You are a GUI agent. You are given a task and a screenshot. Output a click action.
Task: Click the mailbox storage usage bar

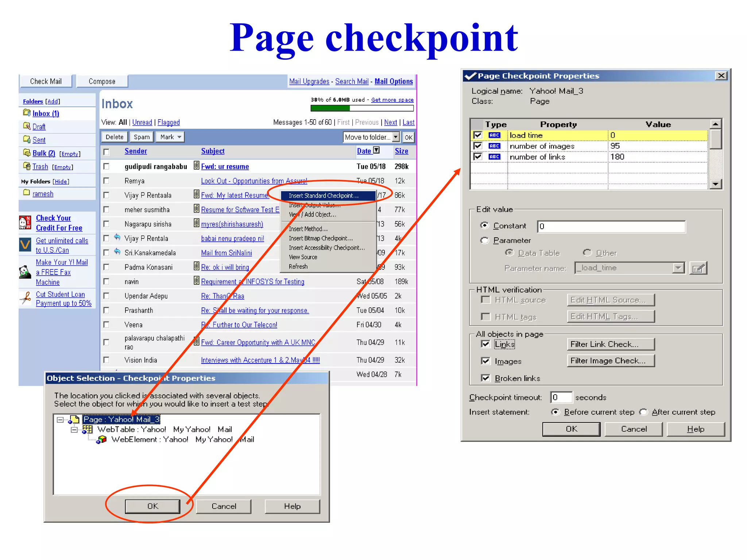[362, 108]
